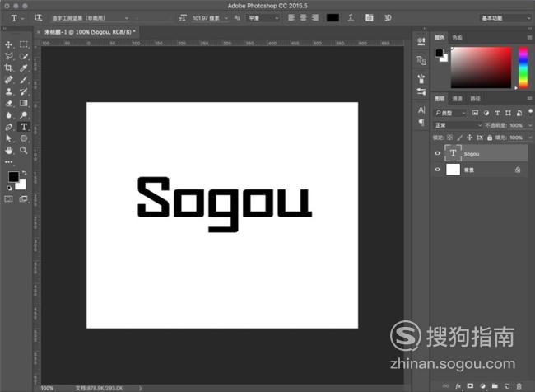Select the Crop tool
535x392 pixels.
(x=8, y=68)
